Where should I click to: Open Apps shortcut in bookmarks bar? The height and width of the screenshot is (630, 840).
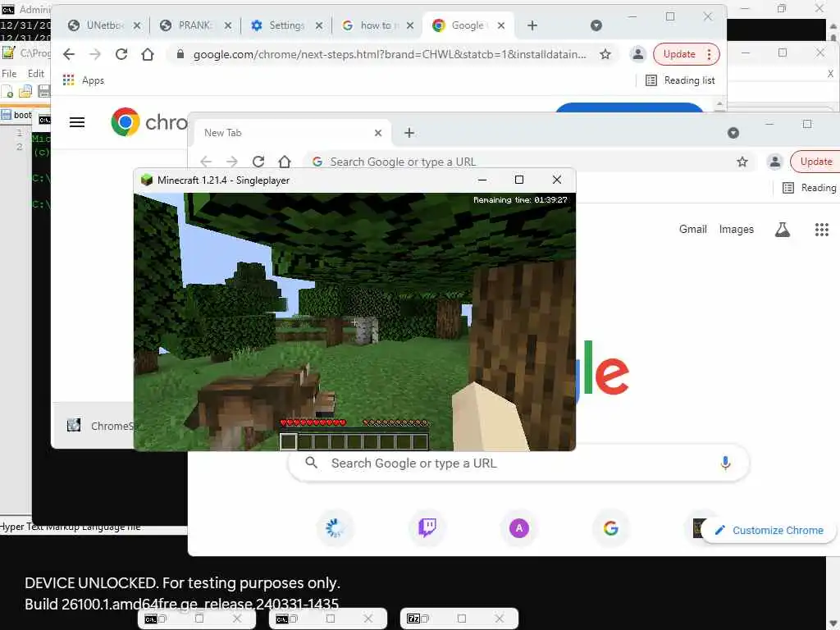[84, 80]
